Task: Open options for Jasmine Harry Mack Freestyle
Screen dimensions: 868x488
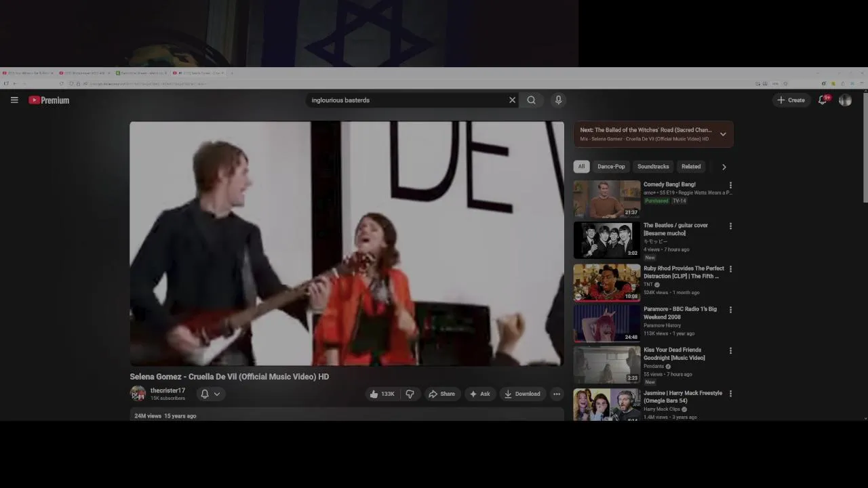Action: pos(730,394)
